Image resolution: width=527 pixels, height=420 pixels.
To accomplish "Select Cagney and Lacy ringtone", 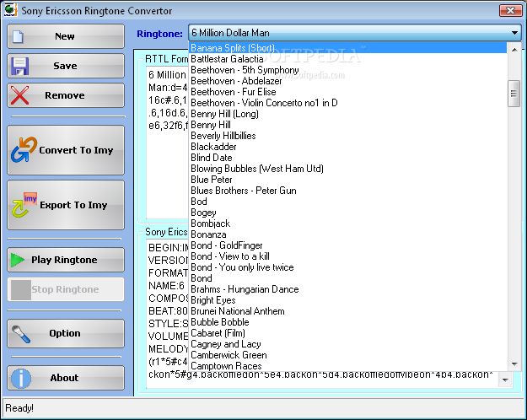I will 347,344.
